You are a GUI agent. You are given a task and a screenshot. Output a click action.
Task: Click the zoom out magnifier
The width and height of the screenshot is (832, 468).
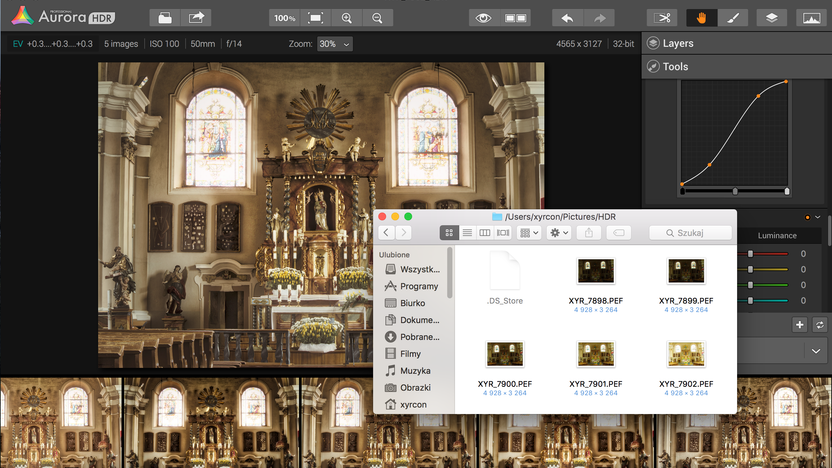377,18
